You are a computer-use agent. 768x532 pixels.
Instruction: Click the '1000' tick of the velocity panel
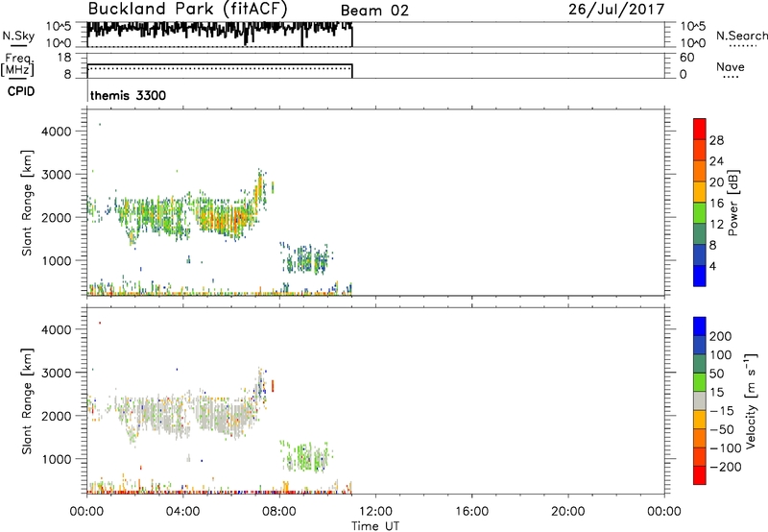[57, 459]
